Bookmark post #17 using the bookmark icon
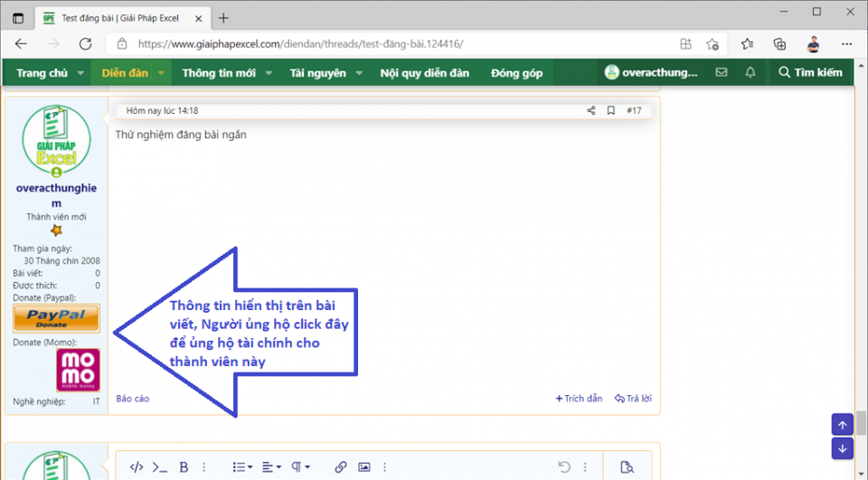 [x=611, y=110]
